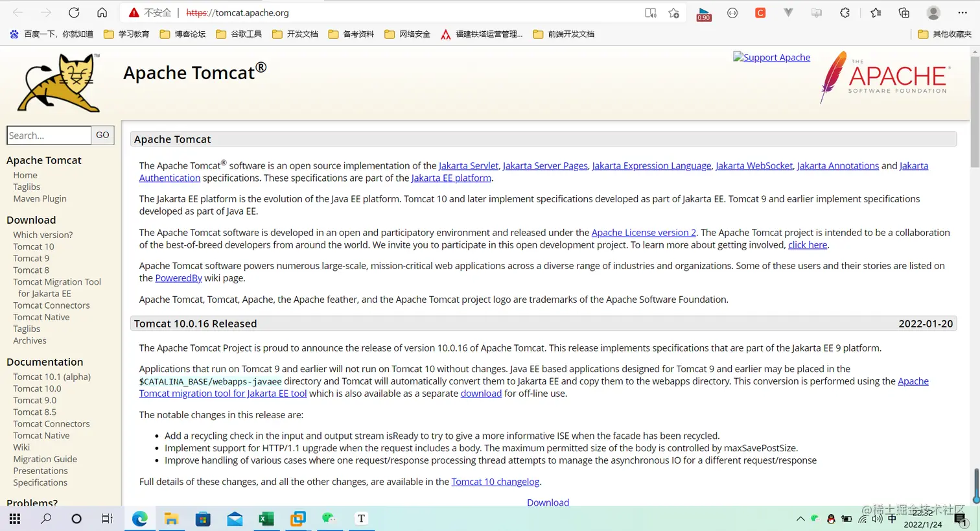This screenshot has width=980, height=531.
Task: Open the browser profile avatar
Action: tap(933, 12)
